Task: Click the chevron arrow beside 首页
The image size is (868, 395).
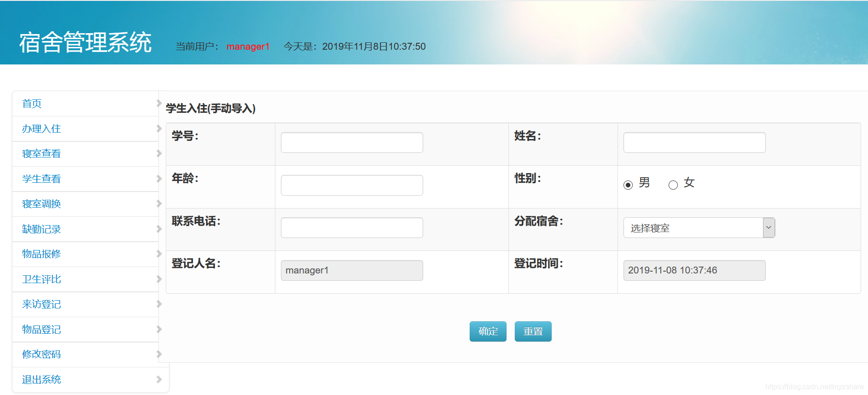Action: pyautogui.click(x=159, y=103)
